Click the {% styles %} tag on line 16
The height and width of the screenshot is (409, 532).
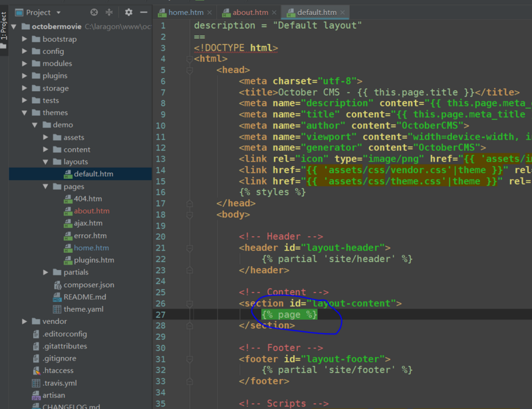(x=273, y=192)
